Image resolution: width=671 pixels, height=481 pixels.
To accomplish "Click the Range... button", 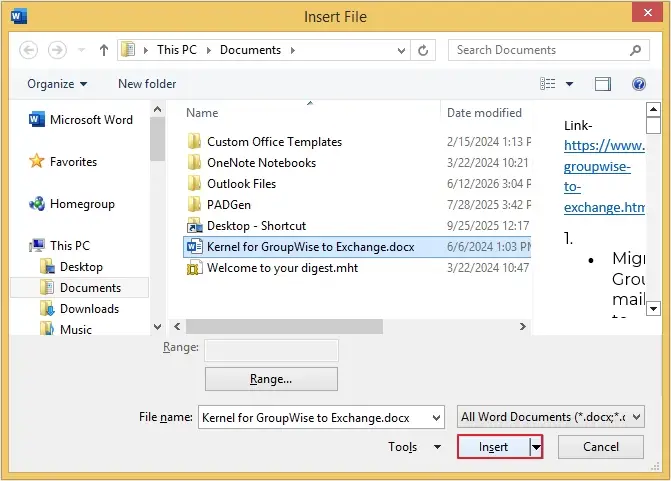I will tap(271, 379).
